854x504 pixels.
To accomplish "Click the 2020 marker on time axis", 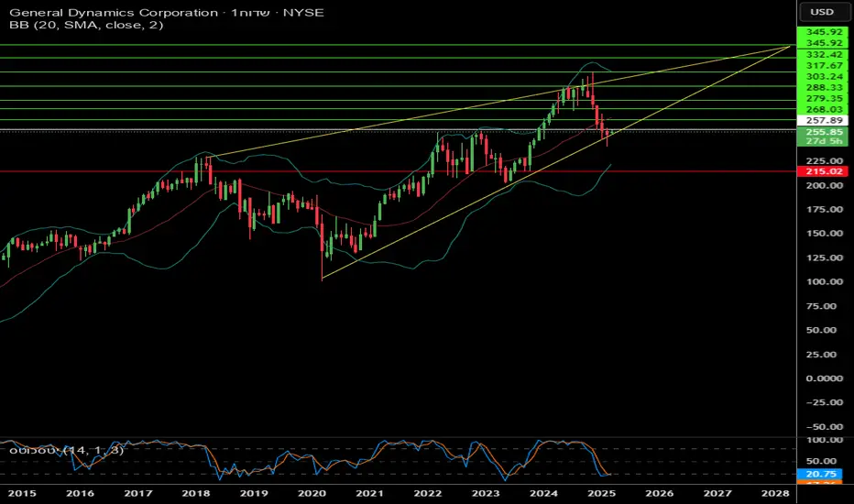I will tap(312, 493).
